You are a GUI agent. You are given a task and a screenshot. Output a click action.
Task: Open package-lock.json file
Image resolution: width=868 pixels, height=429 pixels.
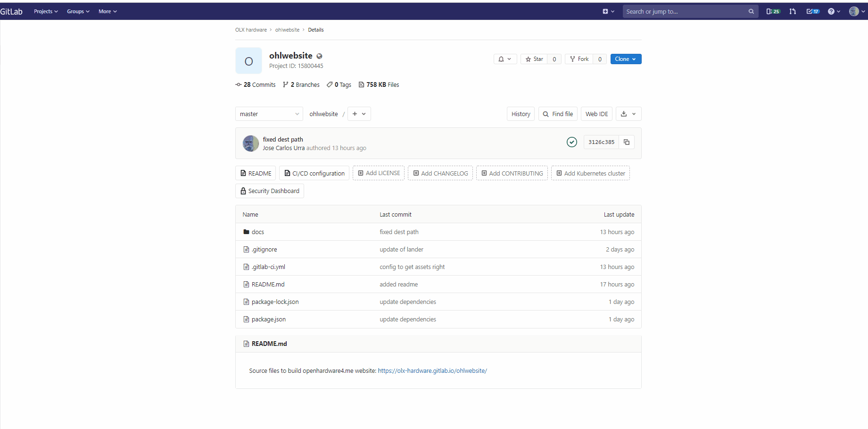[x=275, y=302]
